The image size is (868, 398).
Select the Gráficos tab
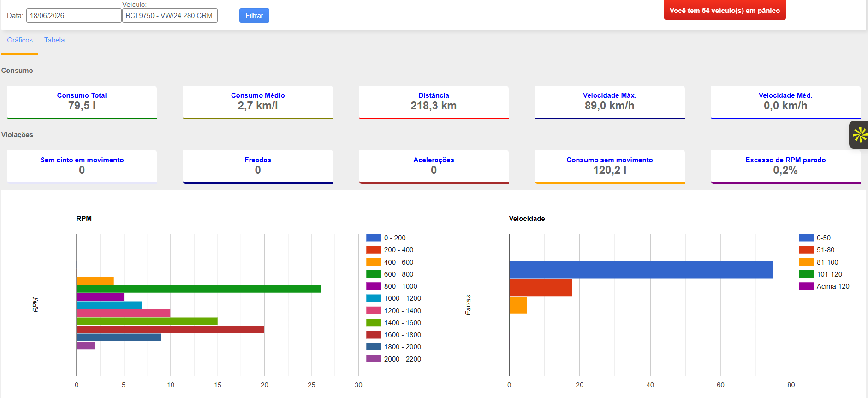click(20, 40)
